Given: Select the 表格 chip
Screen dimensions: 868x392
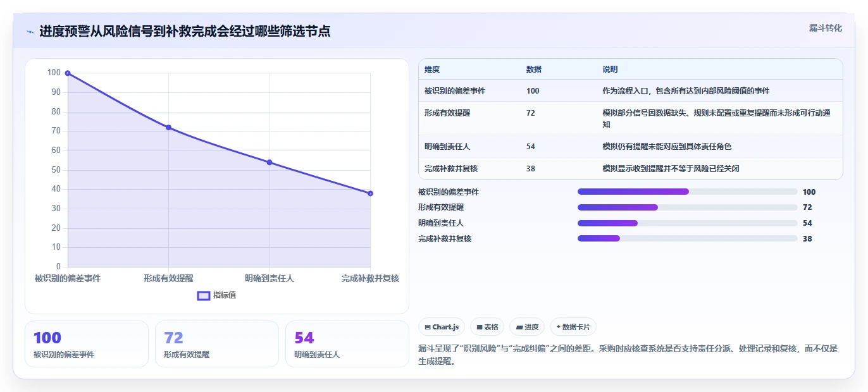Looking at the screenshot, I should click(487, 327).
